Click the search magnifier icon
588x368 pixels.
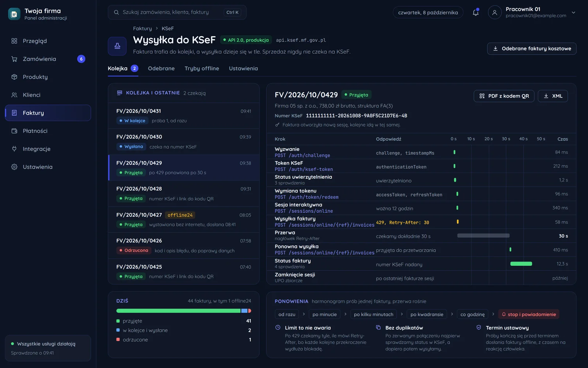tap(116, 13)
